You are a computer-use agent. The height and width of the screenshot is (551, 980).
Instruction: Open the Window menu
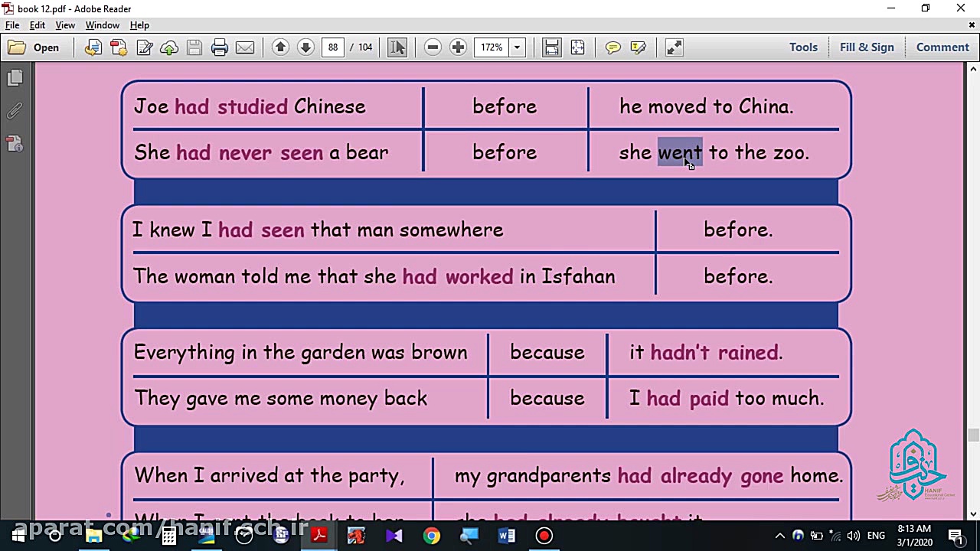(102, 25)
